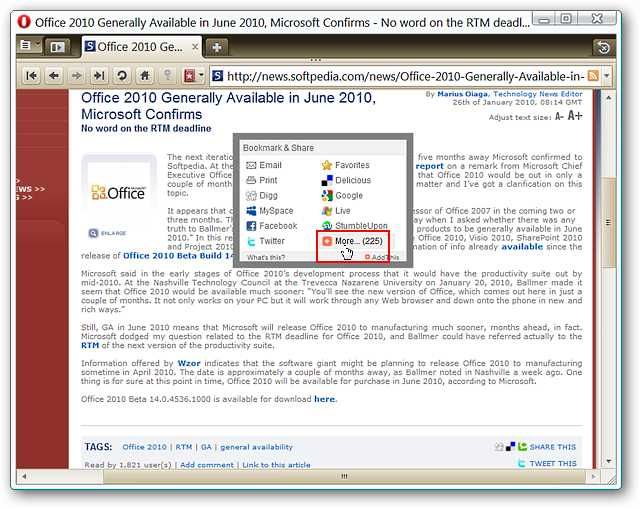Click the RSS feed icon in address bar
The image size is (640, 508).
593,76
